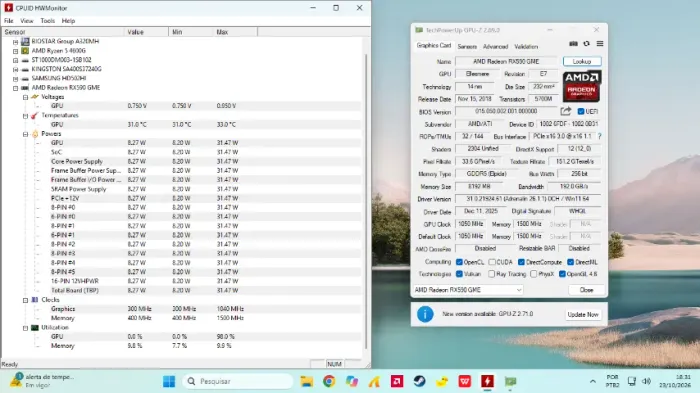This screenshot has width=700, height=393.
Task: Open Copilot from taskbar
Action: (352, 381)
